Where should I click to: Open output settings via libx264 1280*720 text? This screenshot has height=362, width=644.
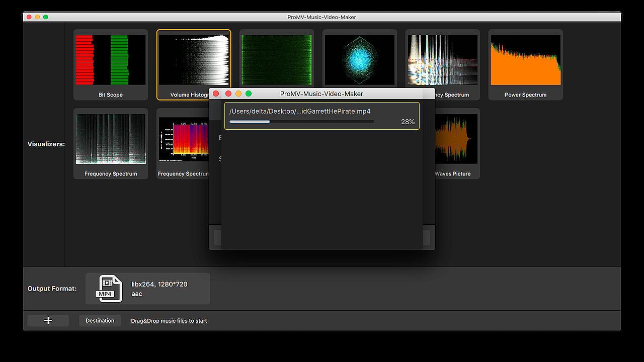pyautogui.click(x=159, y=284)
